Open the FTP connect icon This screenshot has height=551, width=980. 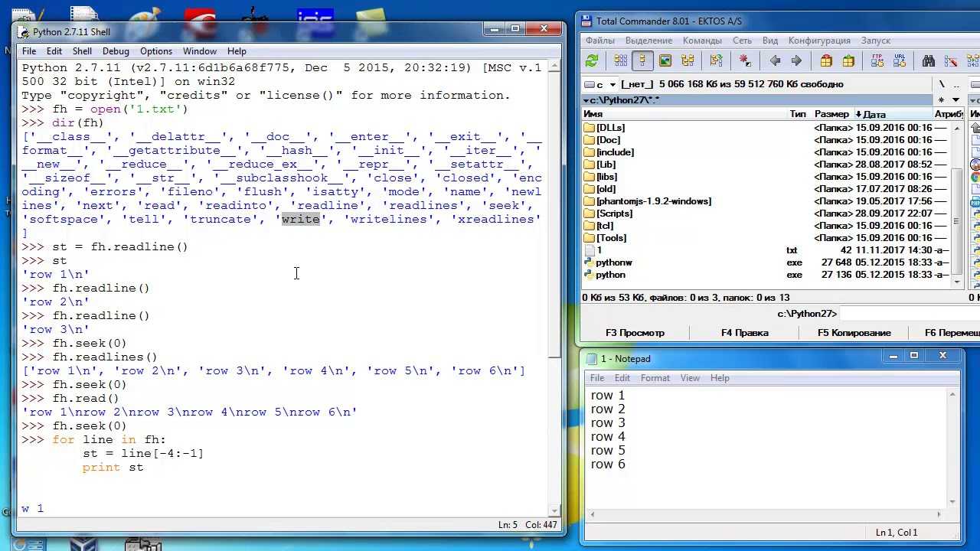coord(877,61)
